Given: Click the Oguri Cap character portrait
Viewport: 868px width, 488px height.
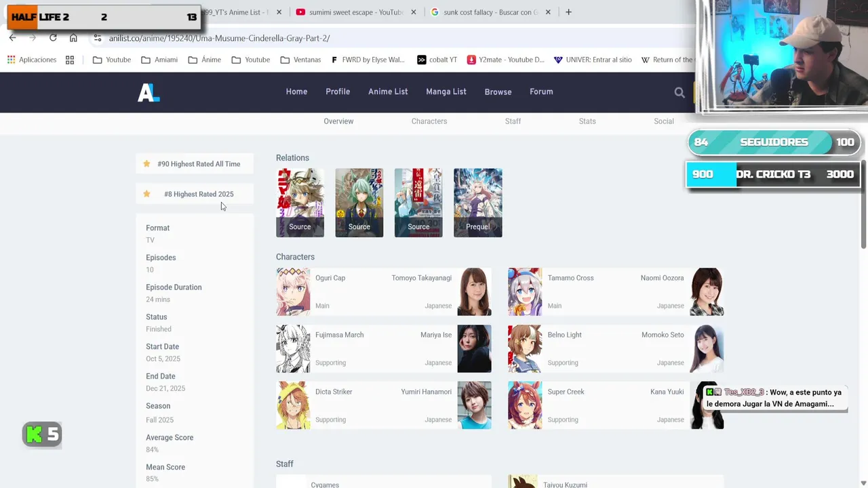Looking at the screenshot, I should click(293, 291).
